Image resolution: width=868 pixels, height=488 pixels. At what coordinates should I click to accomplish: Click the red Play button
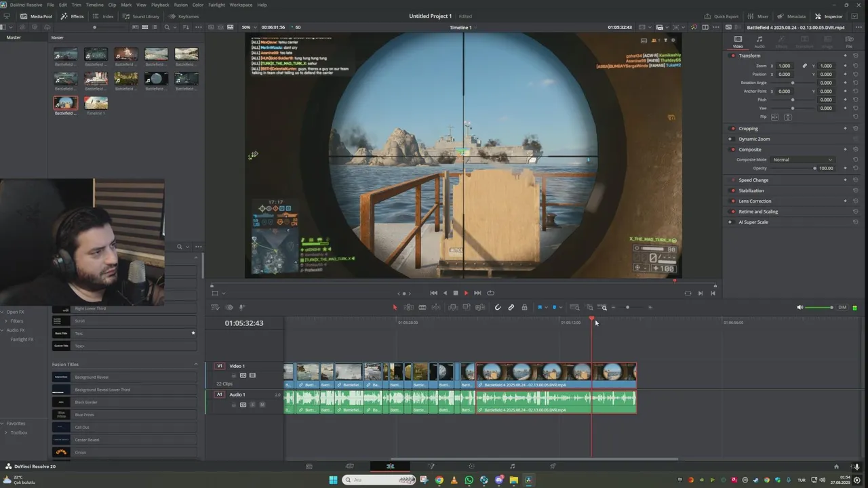tap(466, 293)
